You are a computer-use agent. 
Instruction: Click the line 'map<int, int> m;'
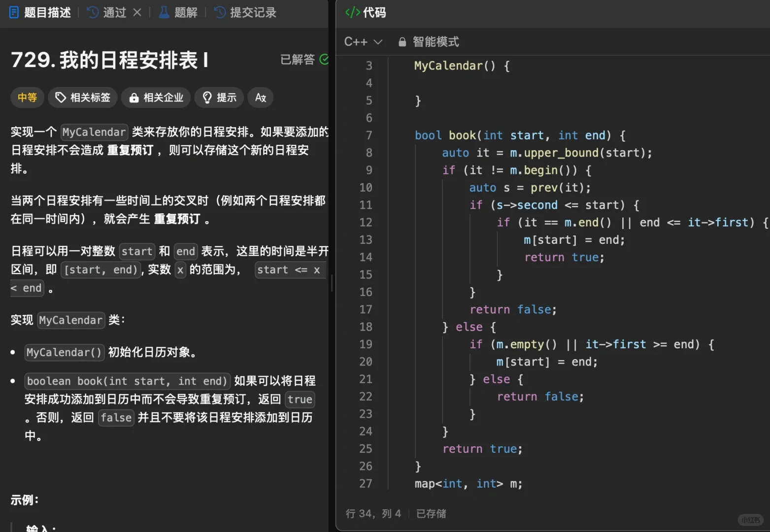point(469,484)
